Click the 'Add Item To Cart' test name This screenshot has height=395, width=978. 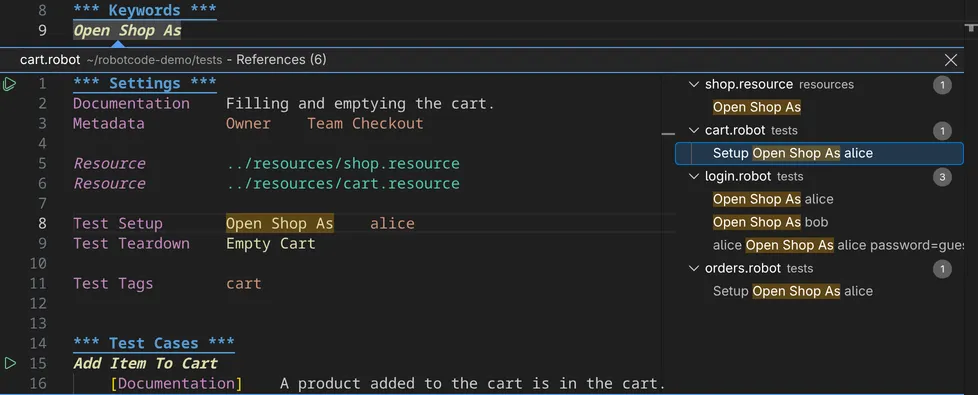tap(145, 363)
